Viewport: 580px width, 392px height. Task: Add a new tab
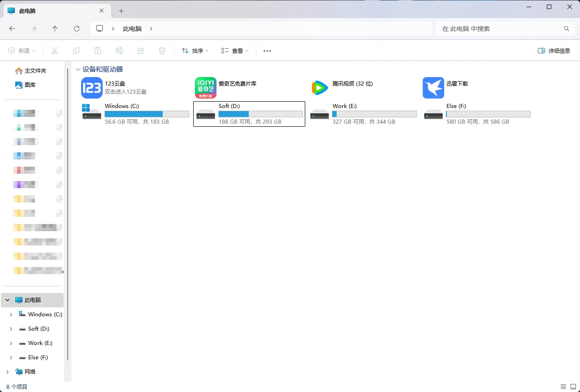(x=121, y=11)
